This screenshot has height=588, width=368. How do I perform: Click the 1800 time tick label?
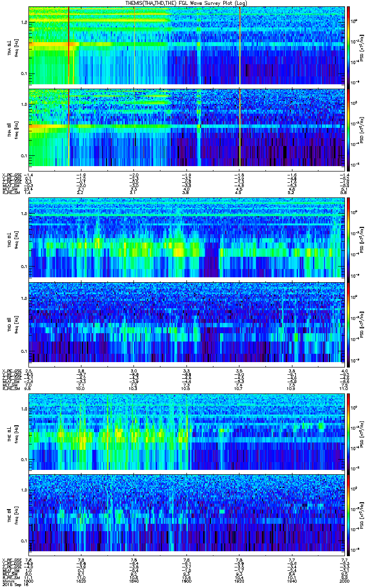[29, 581]
